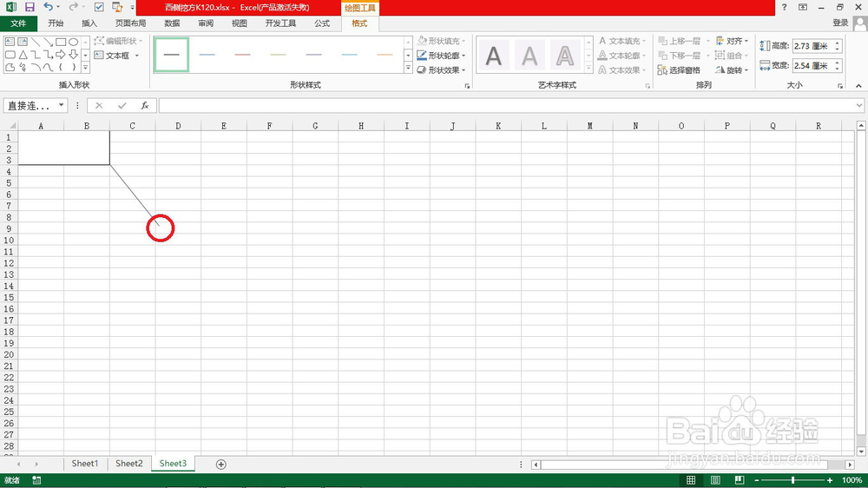The image size is (868, 488).
Task: Select the elbow arrow connector shape
Action: (48, 55)
